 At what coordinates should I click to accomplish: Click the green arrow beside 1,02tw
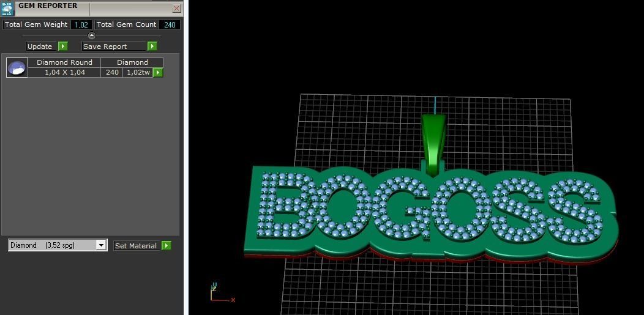(x=158, y=73)
